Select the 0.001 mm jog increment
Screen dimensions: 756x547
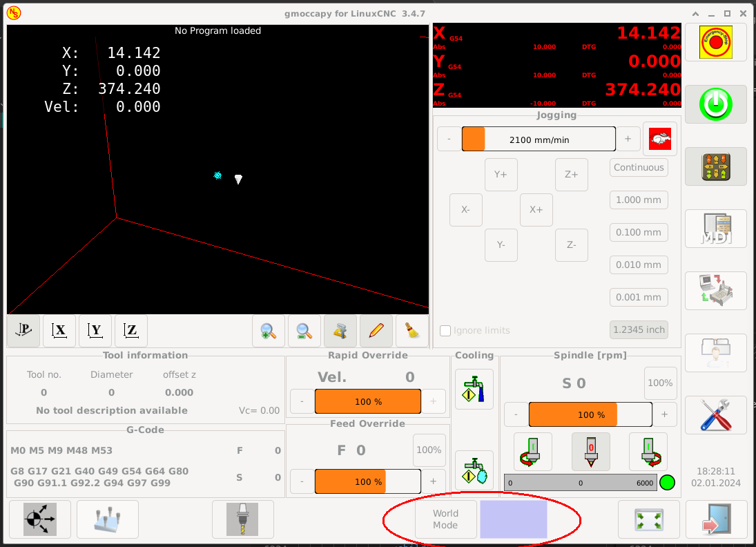pos(639,297)
